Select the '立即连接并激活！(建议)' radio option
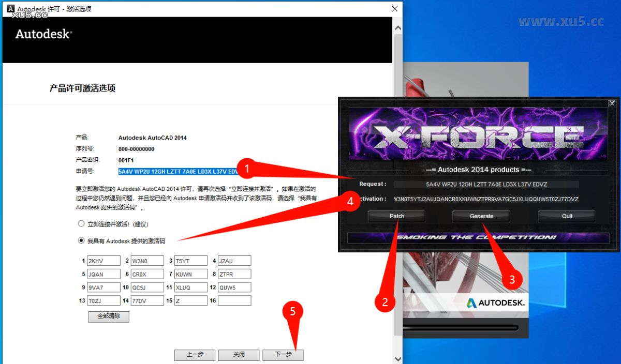This screenshot has width=621, height=364. click(x=81, y=223)
